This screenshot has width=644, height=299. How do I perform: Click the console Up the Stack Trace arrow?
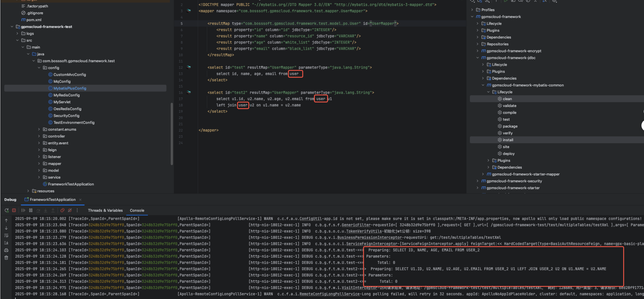(6, 220)
